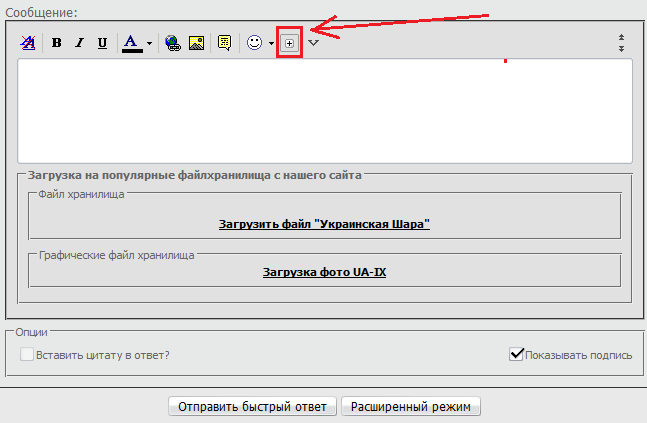Insert a hyperlink with the globe icon

tap(172, 43)
